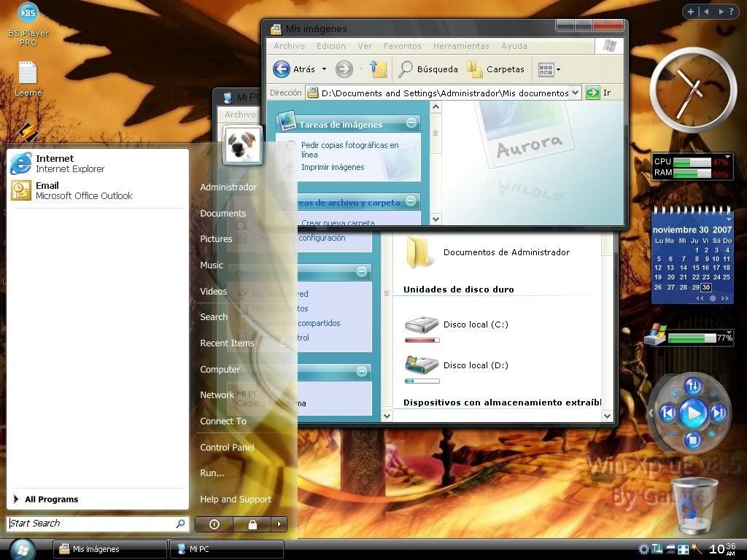The image size is (747, 560).
Task: Click Next track on media widget
Action: [x=718, y=413]
